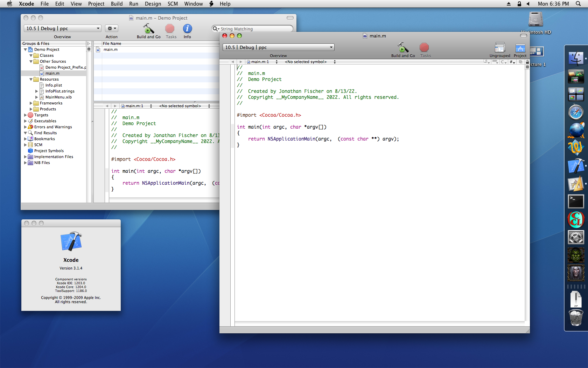
Task: Open Terminal from the Dock
Action: point(576,202)
